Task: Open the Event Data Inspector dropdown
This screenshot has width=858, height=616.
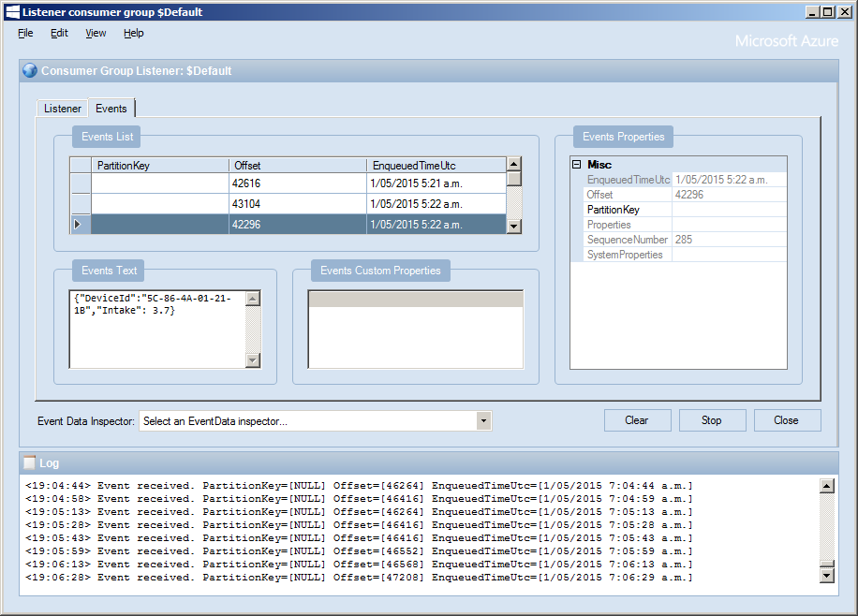Action: (483, 421)
